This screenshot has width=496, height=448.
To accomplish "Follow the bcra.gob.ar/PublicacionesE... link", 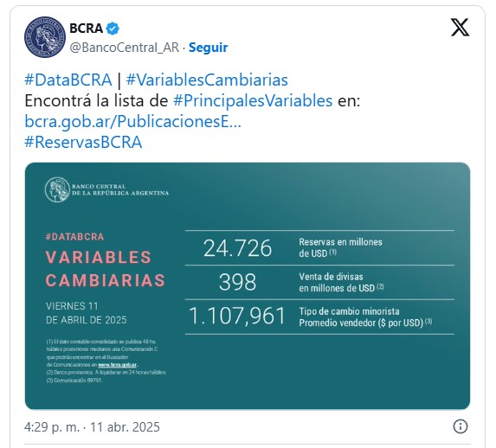I will pyautogui.click(x=132, y=121).
